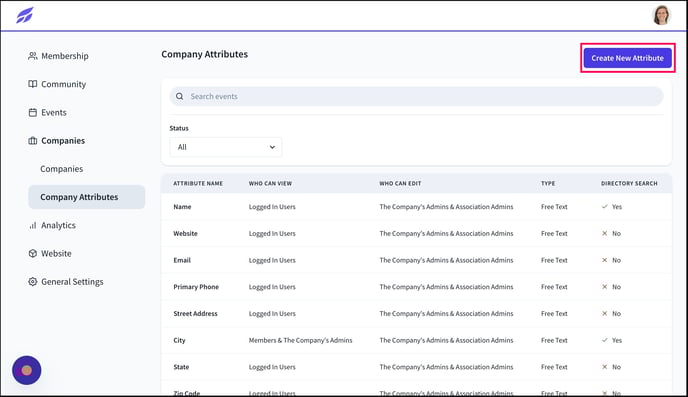Screen dimensions: 688x397
Task: Click the Analytics bar chart icon
Action: tap(32, 225)
